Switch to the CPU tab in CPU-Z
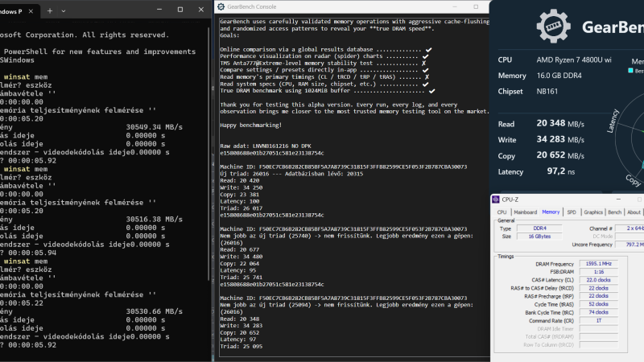The width and height of the screenshot is (644, 362). (502, 212)
